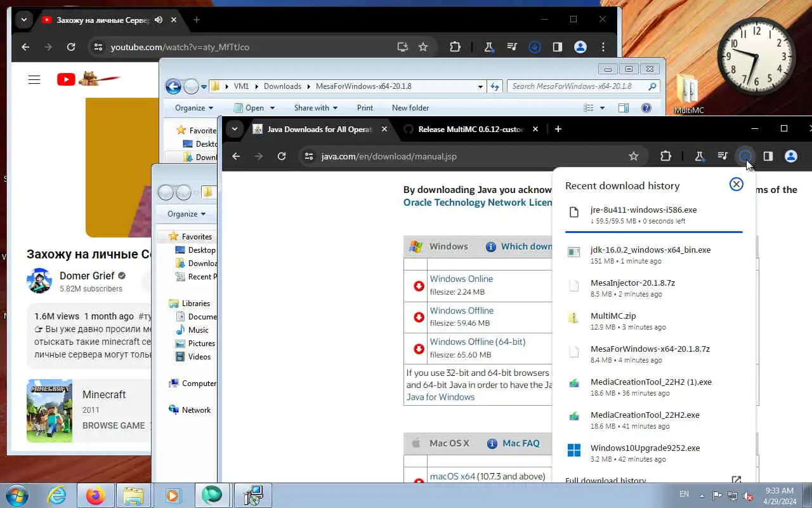812x508 pixels.
Task: Click red download icon beside Windows Online
Action: [419, 286]
